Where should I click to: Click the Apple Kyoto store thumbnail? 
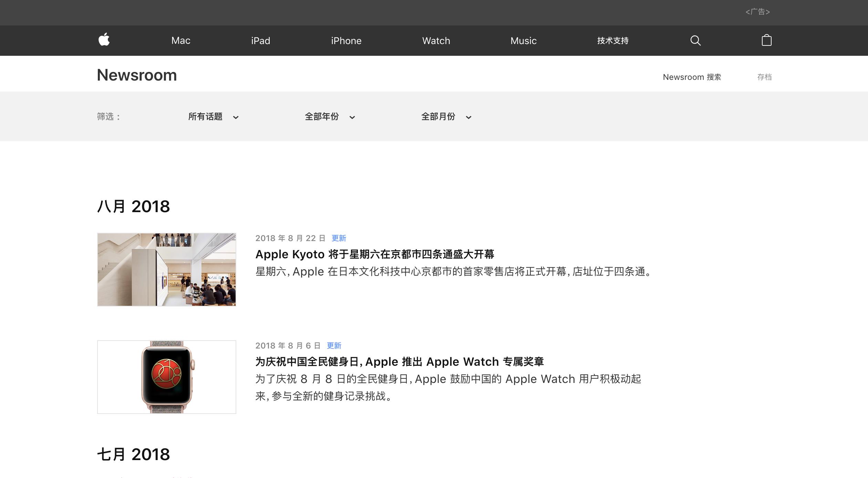tap(167, 270)
